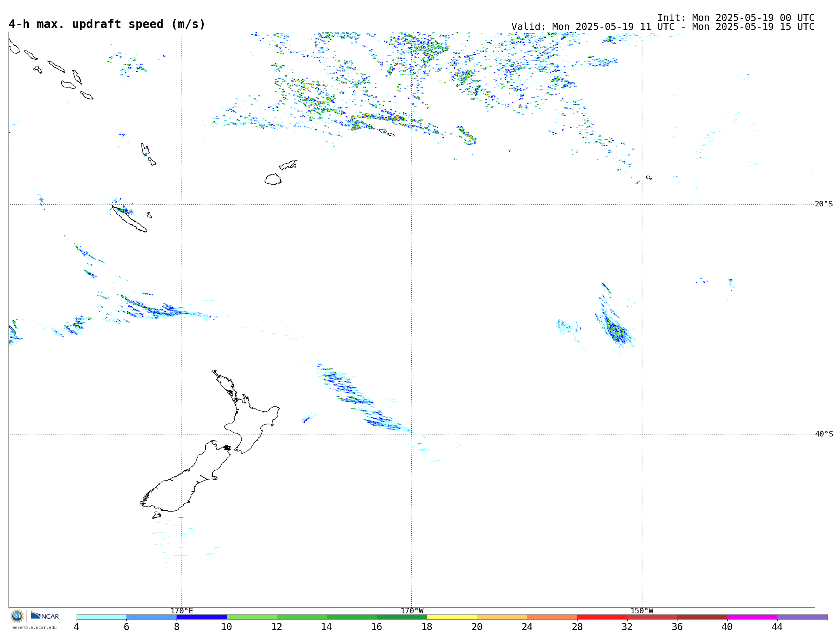Select the dark green 16-18 colorbar swatch
Image resolution: width=840 pixels, height=632 pixels.
[402, 617]
